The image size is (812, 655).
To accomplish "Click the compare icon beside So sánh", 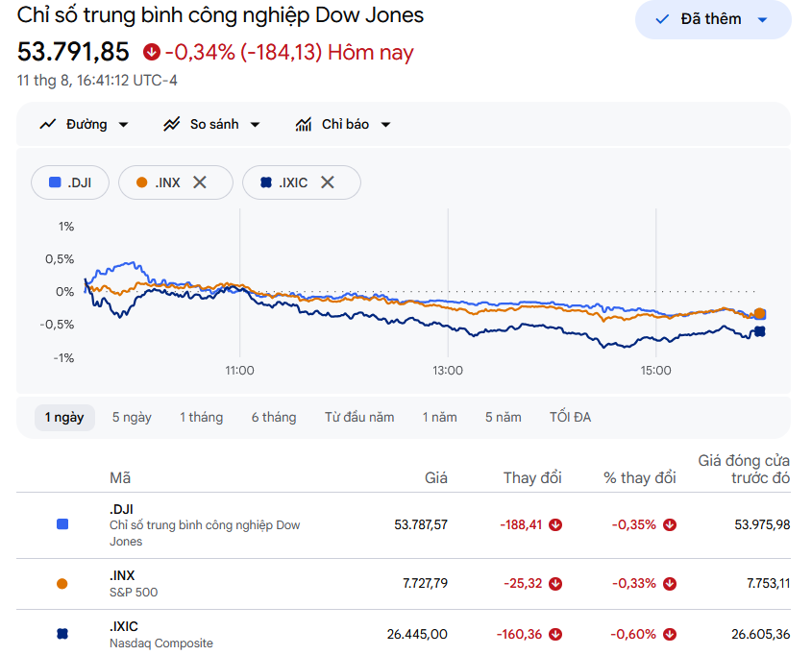I will tap(171, 124).
